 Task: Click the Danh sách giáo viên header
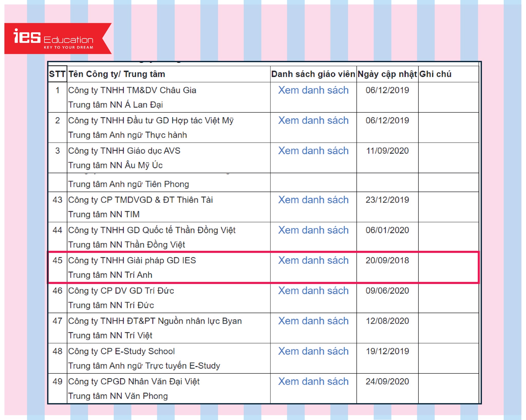pyautogui.click(x=313, y=74)
